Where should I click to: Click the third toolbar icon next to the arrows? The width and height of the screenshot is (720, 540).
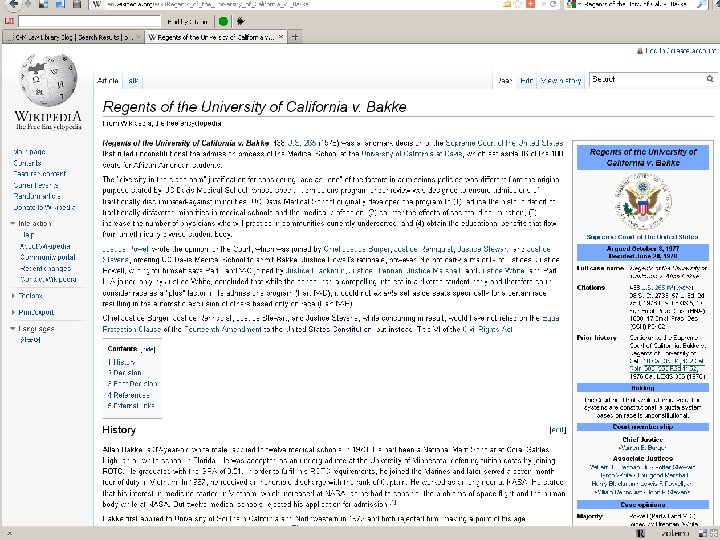point(43,4)
